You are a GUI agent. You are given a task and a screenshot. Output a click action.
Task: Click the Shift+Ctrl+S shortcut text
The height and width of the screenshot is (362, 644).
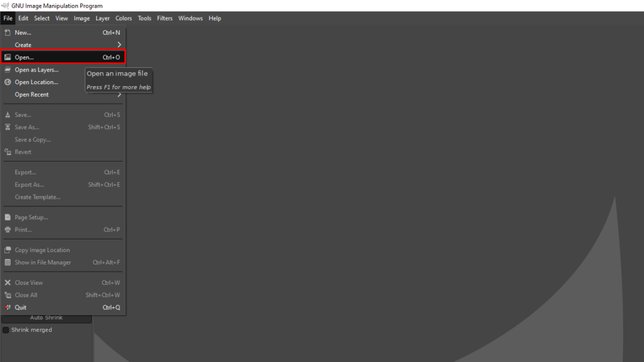[x=104, y=127]
